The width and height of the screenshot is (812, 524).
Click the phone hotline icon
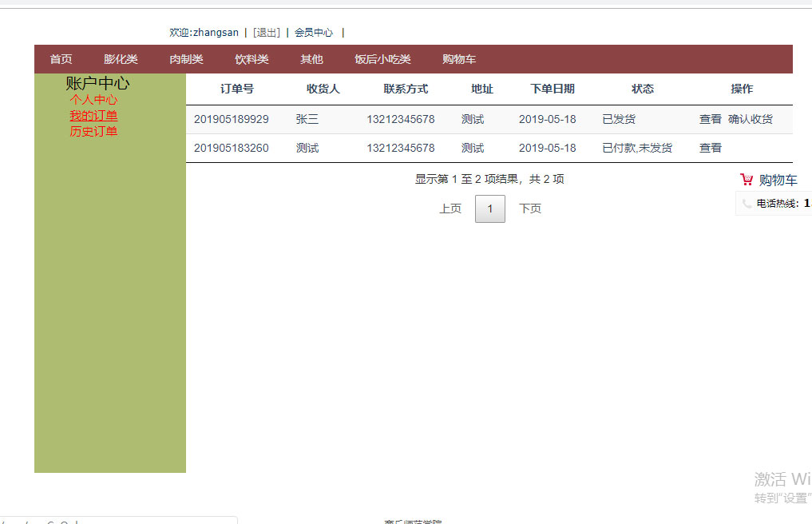(747, 204)
